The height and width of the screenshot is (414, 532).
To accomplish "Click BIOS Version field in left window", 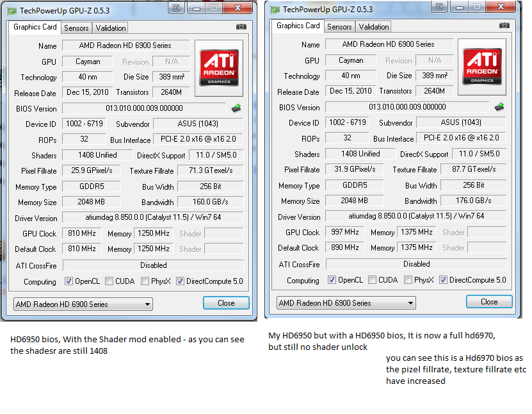I will [144, 108].
